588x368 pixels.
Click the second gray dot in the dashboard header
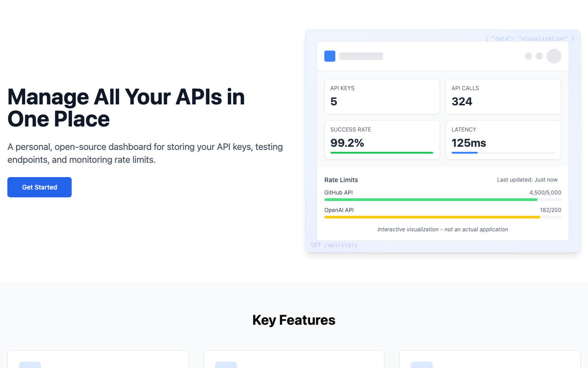539,56
